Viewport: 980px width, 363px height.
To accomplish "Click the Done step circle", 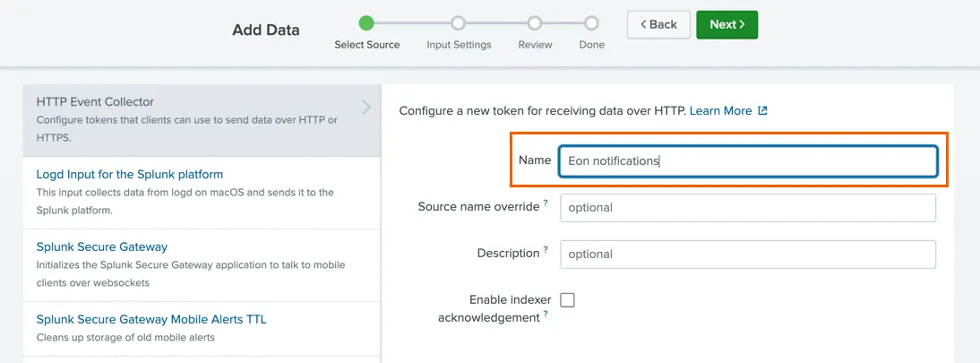I will coord(591,23).
